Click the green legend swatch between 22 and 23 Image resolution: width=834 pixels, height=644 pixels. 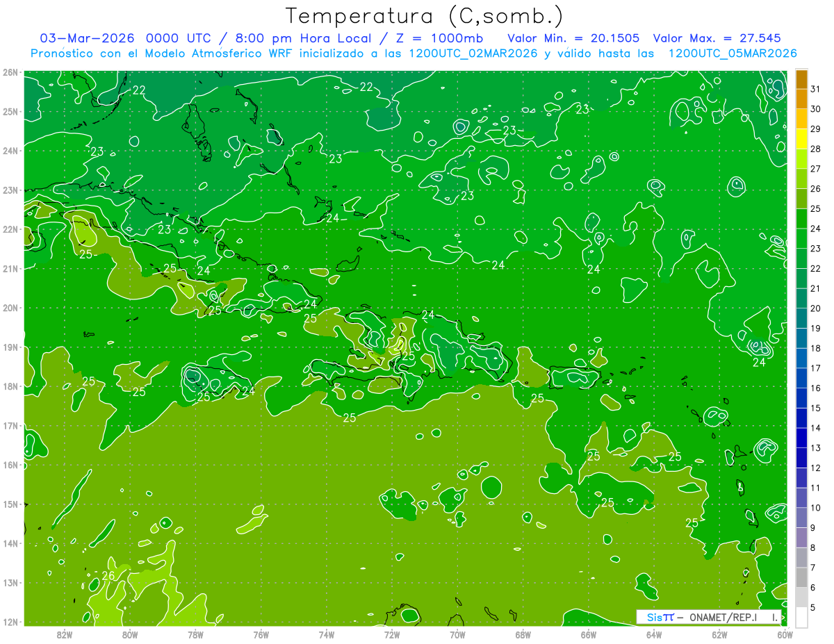coord(801,258)
